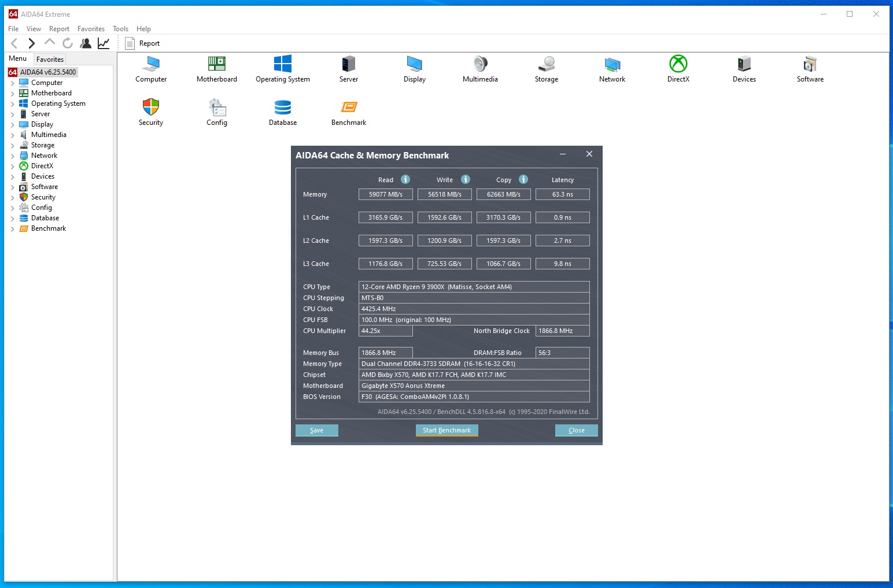Expand the Motherboard tree node
The height and width of the screenshot is (588, 893).
[x=12, y=94]
